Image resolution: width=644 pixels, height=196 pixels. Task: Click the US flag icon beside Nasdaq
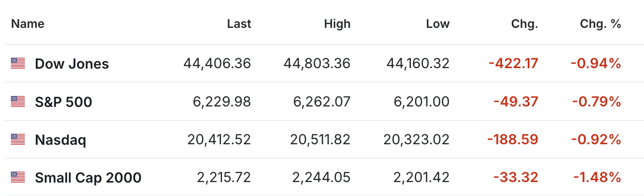[x=18, y=140]
